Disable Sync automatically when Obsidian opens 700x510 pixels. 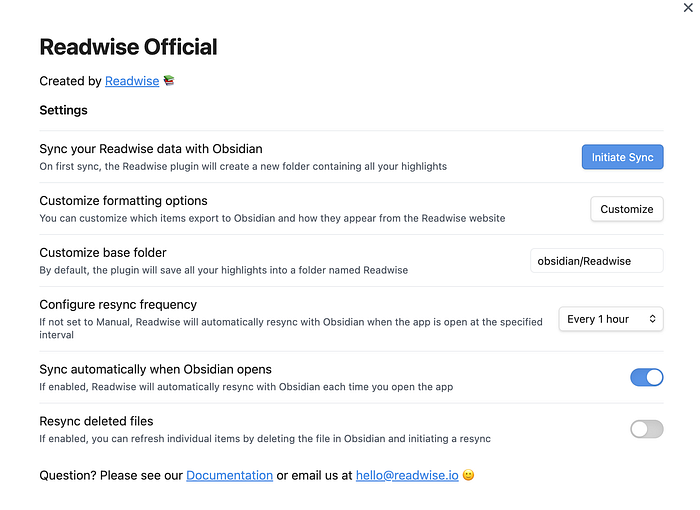pyautogui.click(x=646, y=377)
